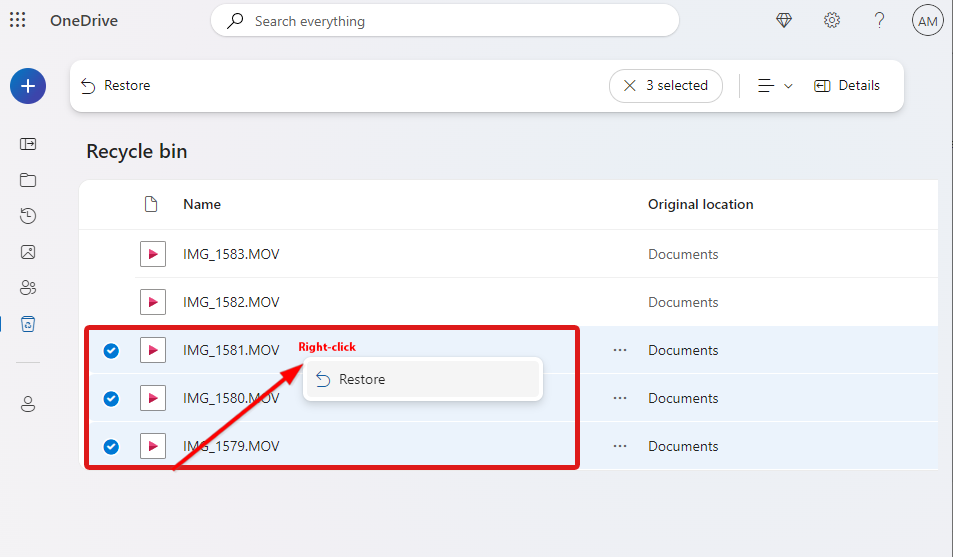Open the bottom person sidebar icon
This screenshot has height=557, width=954.
point(28,404)
